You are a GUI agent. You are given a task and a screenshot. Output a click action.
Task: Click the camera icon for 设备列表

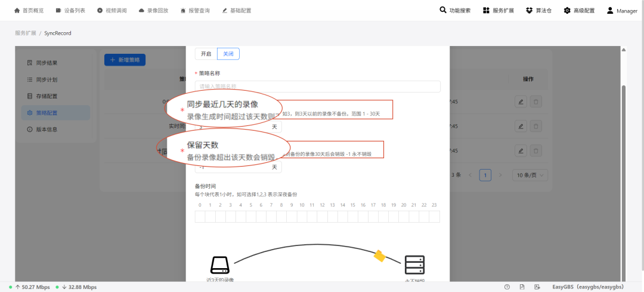pyautogui.click(x=58, y=11)
